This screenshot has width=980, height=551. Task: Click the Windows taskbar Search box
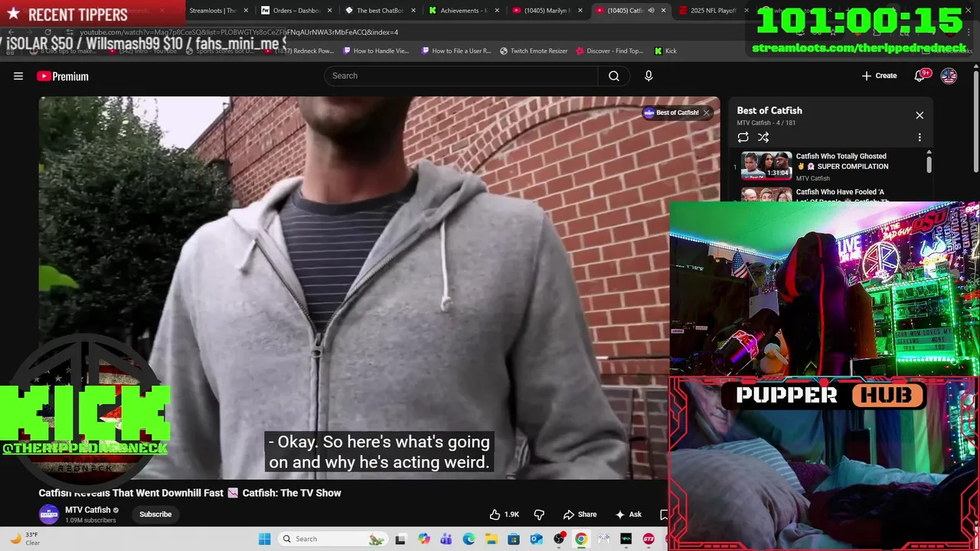click(333, 539)
